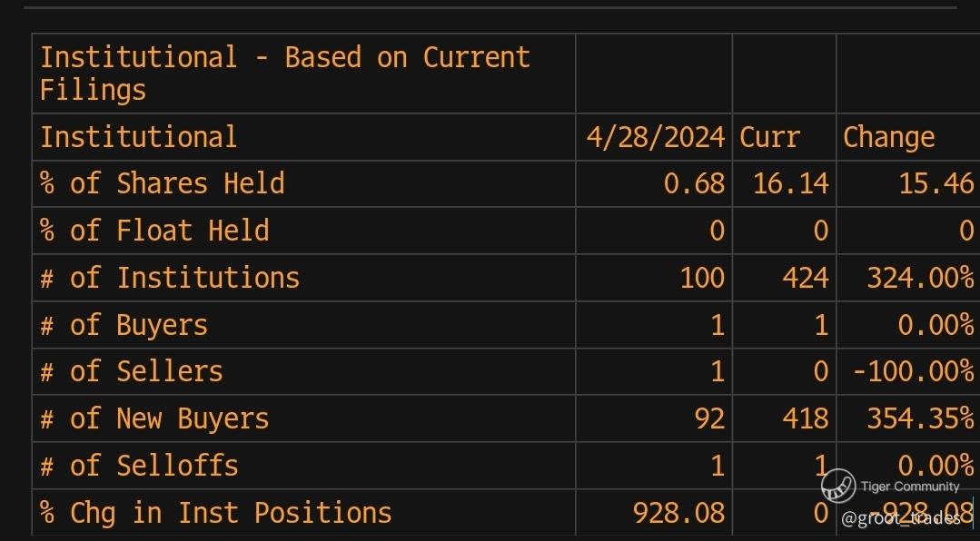
Task: Click the Tiger Community logo icon
Action: (x=838, y=486)
